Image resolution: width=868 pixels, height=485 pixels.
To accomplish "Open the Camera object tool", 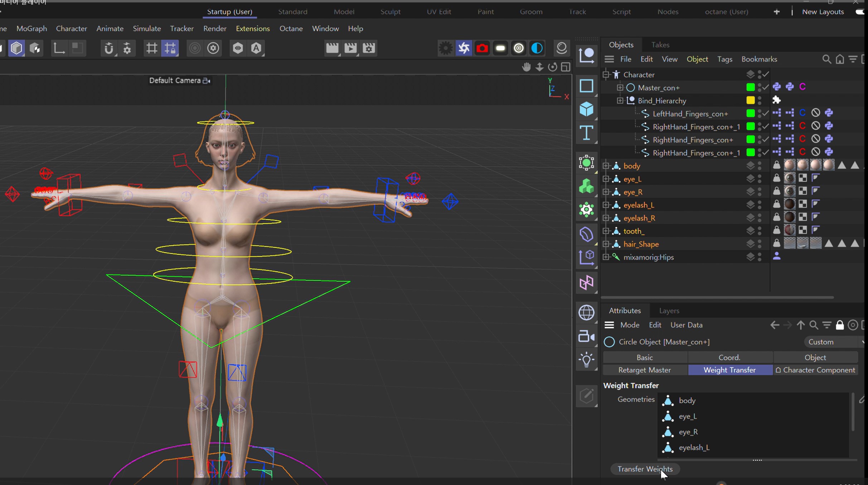I will (x=586, y=337).
